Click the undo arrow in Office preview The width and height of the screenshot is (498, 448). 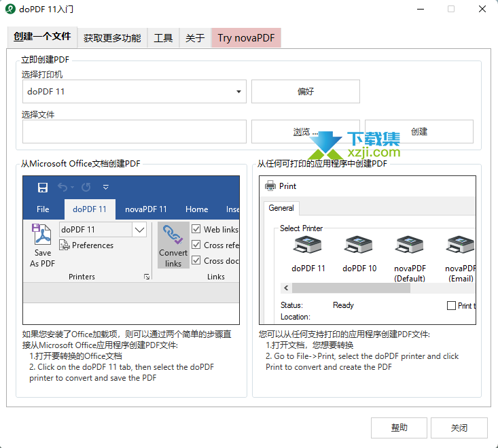pos(63,188)
